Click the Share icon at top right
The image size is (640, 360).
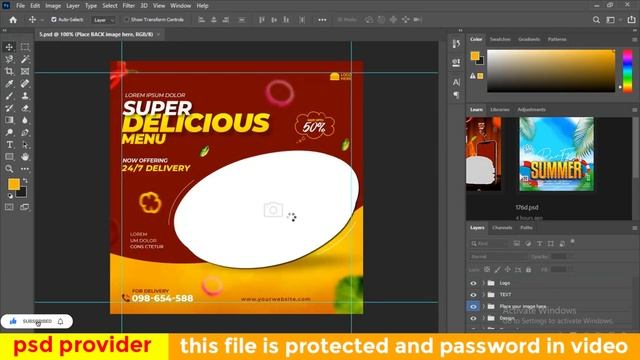[631, 20]
